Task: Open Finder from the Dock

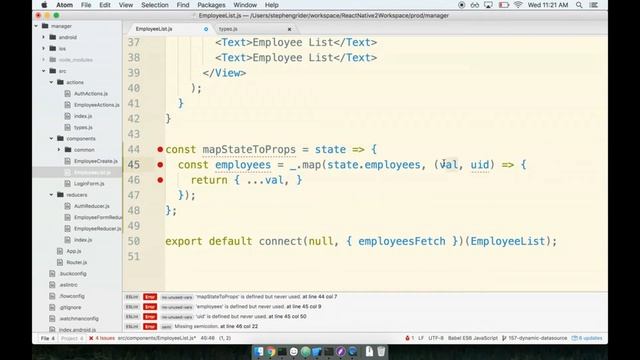Action: click(x=259, y=351)
